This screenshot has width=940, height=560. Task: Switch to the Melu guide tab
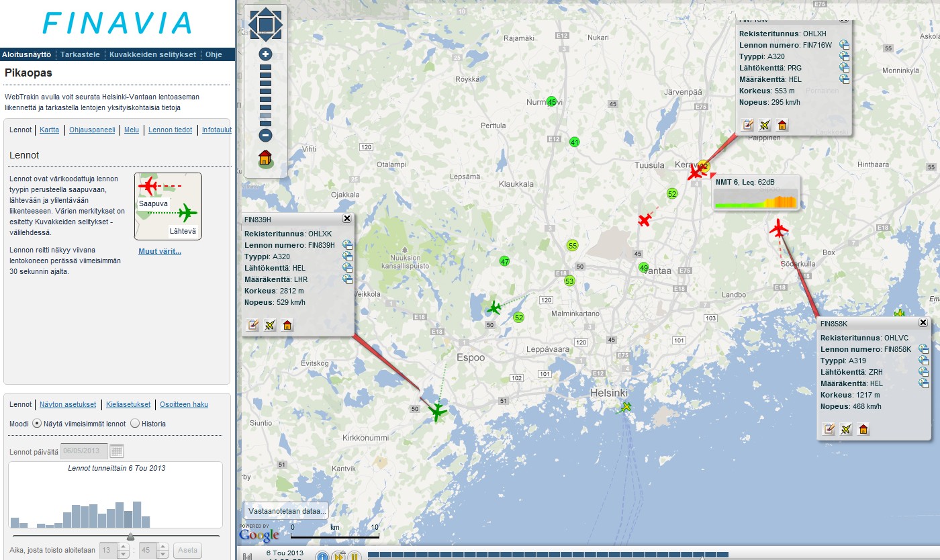(x=132, y=130)
